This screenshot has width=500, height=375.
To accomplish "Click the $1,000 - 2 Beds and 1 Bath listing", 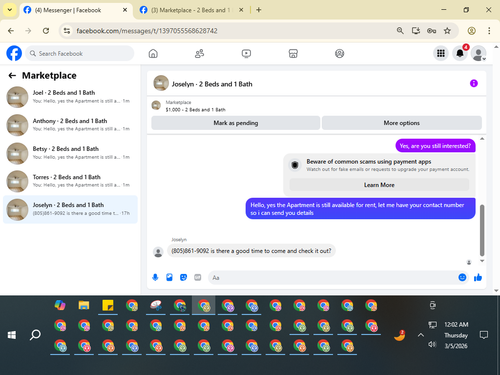I will coord(195,110).
